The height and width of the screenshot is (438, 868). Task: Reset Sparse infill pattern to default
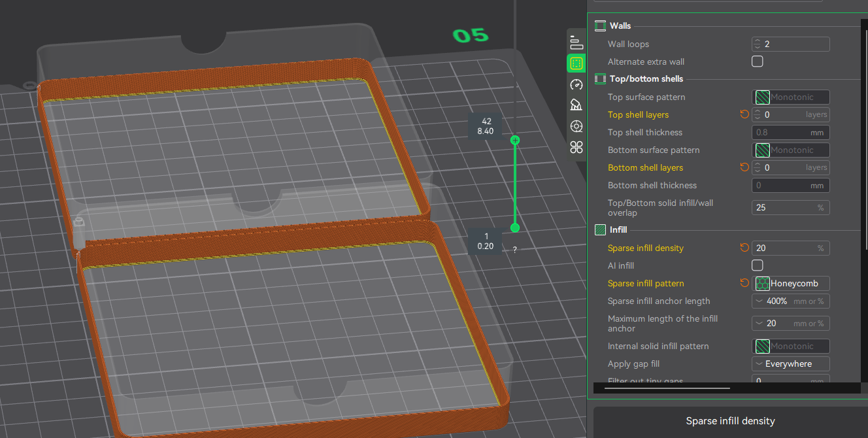click(744, 283)
